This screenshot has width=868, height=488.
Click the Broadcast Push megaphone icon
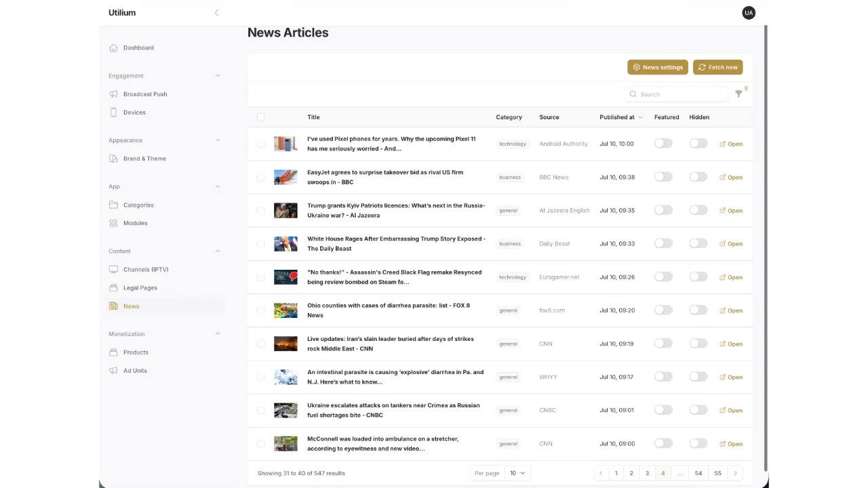click(x=113, y=94)
